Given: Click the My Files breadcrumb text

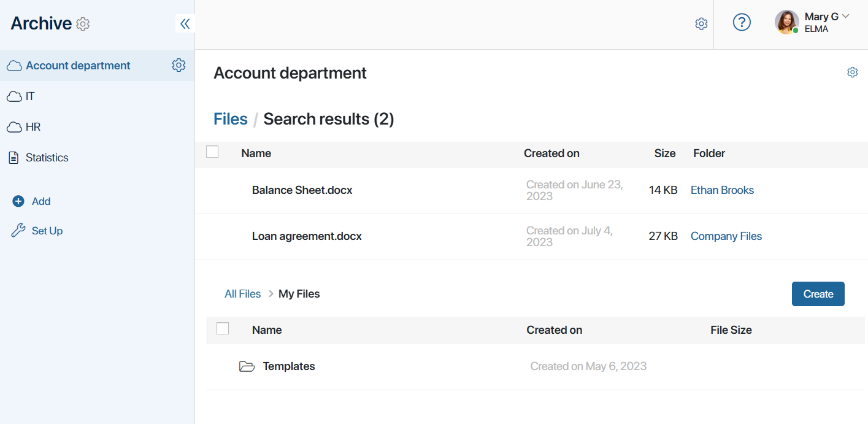Looking at the screenshot, I should point(299,294).
